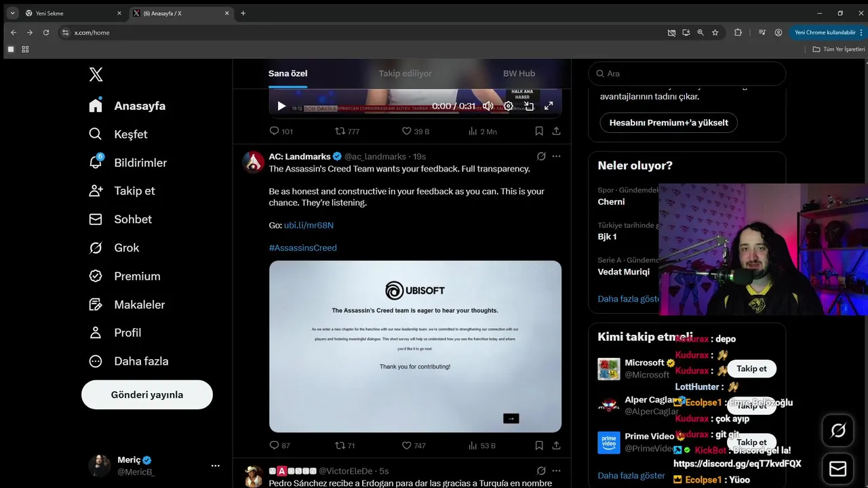Open the Chrome profile icon

pos(778,33)
